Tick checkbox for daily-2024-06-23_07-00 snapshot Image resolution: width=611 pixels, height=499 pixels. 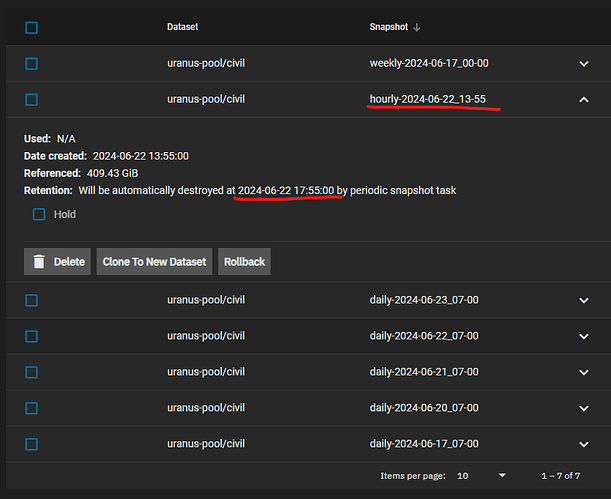pyautogui.click(x=31, y=300)
